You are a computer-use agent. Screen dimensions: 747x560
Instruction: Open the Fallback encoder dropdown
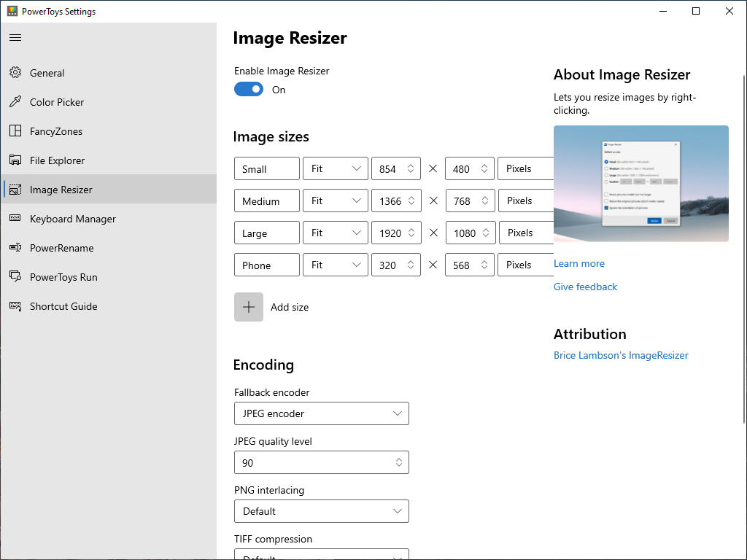pyautogui.click(x=322, y=413)
